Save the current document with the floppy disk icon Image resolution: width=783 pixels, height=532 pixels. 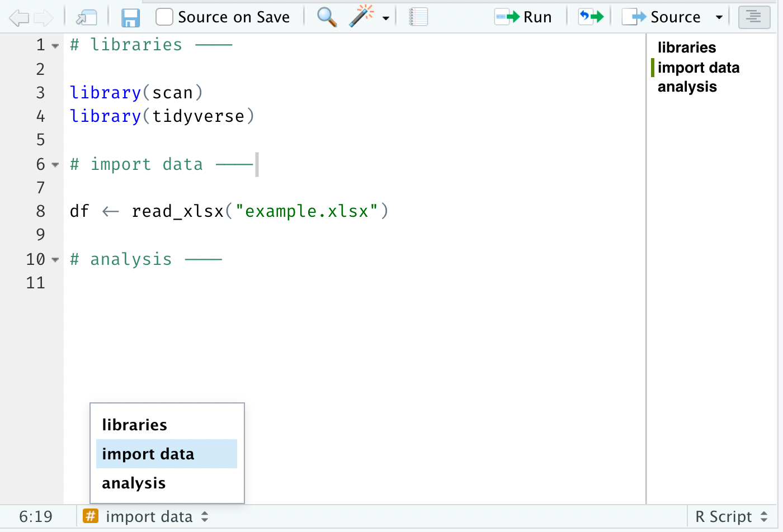(130, 18)
